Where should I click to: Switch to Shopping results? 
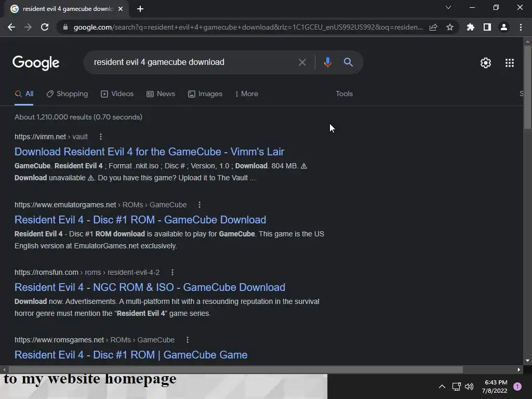(67, 94)
